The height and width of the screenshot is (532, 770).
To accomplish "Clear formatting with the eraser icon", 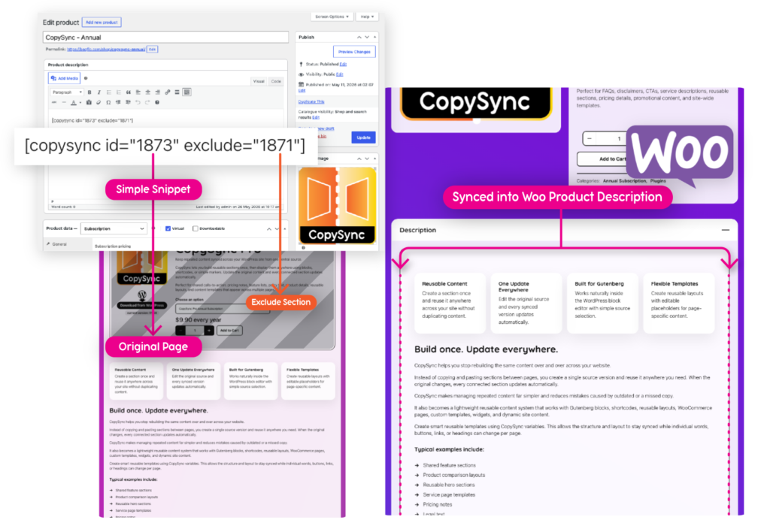I will point(99,103).
